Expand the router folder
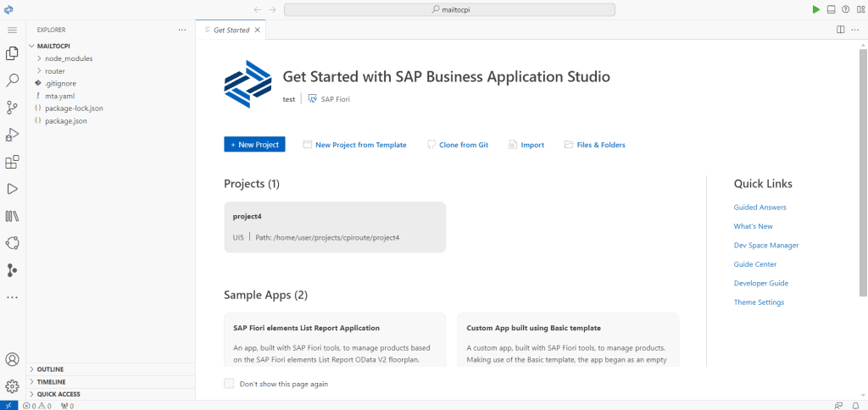 click(x=55, y=71)
